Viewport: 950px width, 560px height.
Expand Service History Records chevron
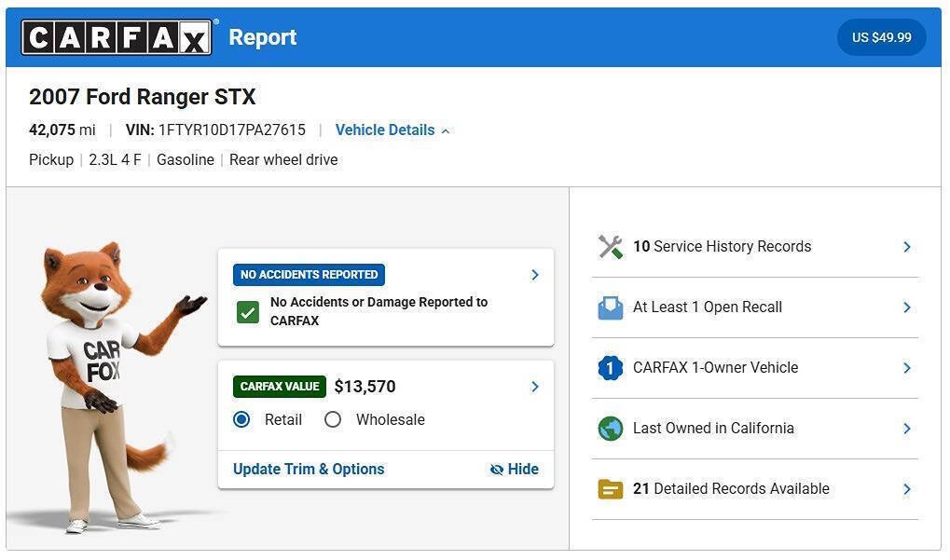(907, 247)
